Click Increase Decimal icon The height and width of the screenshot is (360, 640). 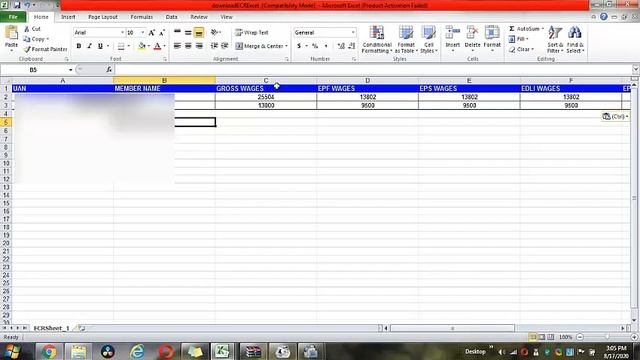click(x=341, y=46)
